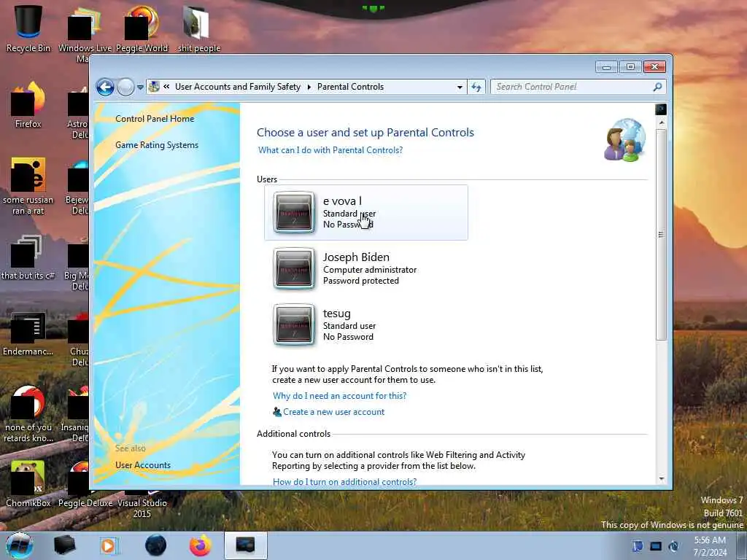Expand the address bar history dropdown

coord(460,87)
